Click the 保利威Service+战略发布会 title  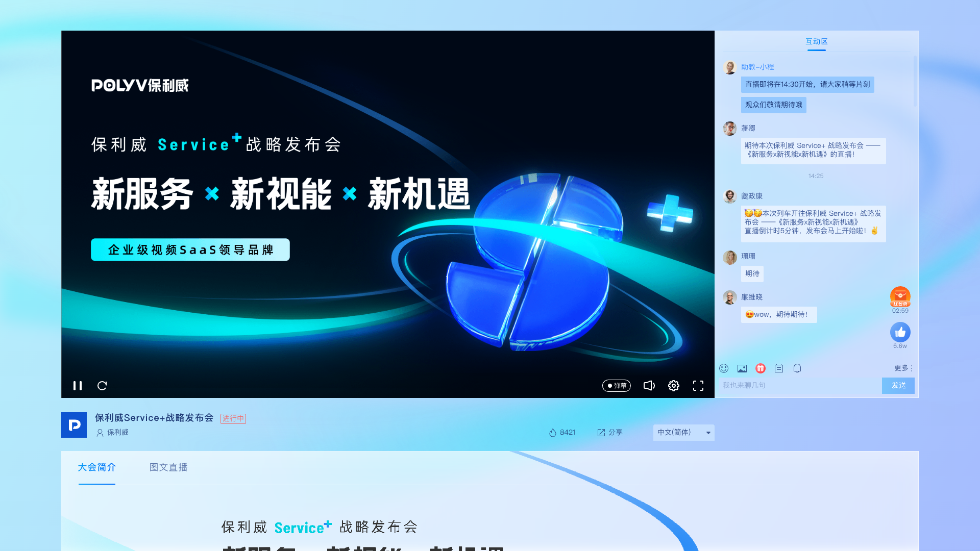[154, 418]
